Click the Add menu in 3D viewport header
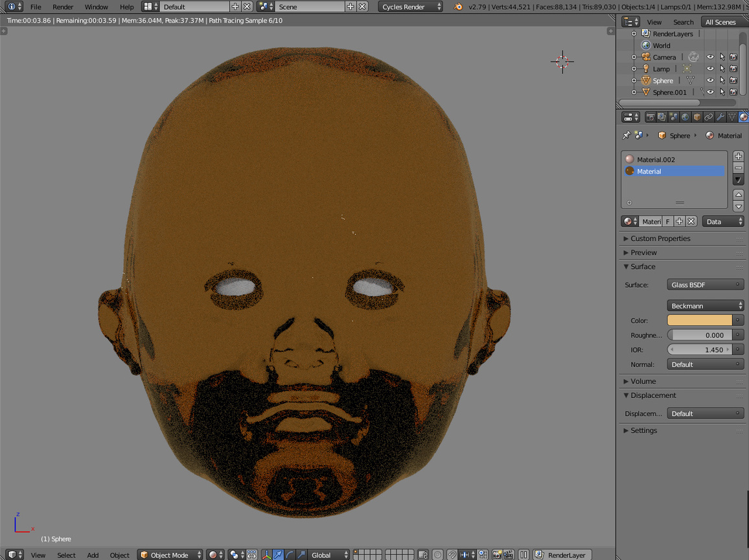749x560 pixels. pyautogui.click(x=93, y=555)
